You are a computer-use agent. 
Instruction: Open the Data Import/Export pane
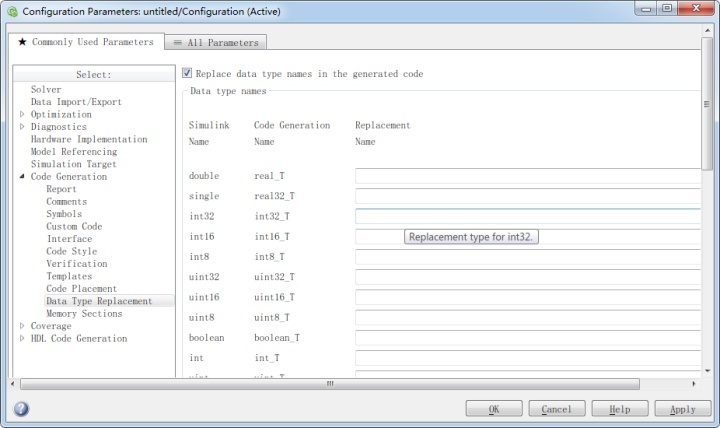click(76, 101)
